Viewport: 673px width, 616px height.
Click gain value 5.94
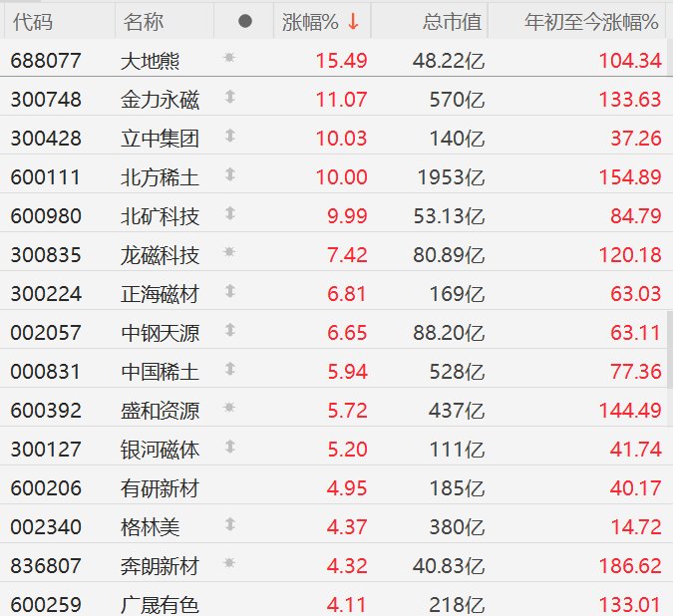click(347, 372)
